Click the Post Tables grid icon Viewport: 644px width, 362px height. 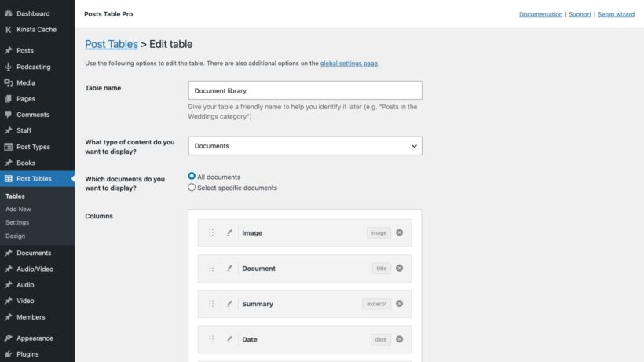click(x=8, y=178)
